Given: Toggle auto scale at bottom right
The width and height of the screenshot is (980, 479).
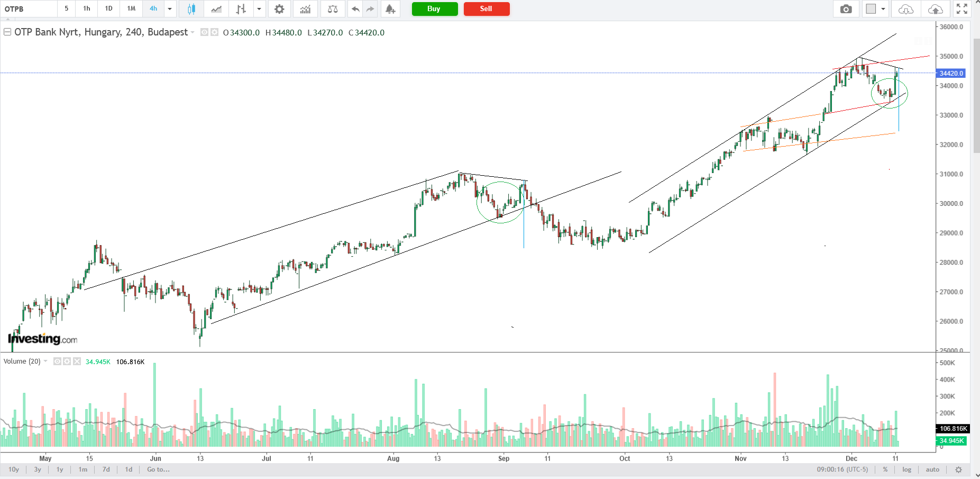Looking at the screenshot, I should pos(932,469).
